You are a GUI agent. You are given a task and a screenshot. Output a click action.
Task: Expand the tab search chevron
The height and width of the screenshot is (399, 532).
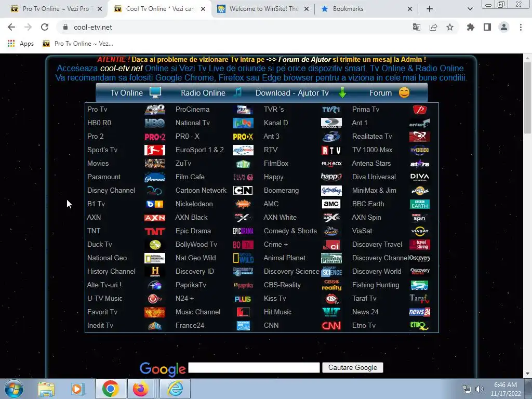coord(470,9)
